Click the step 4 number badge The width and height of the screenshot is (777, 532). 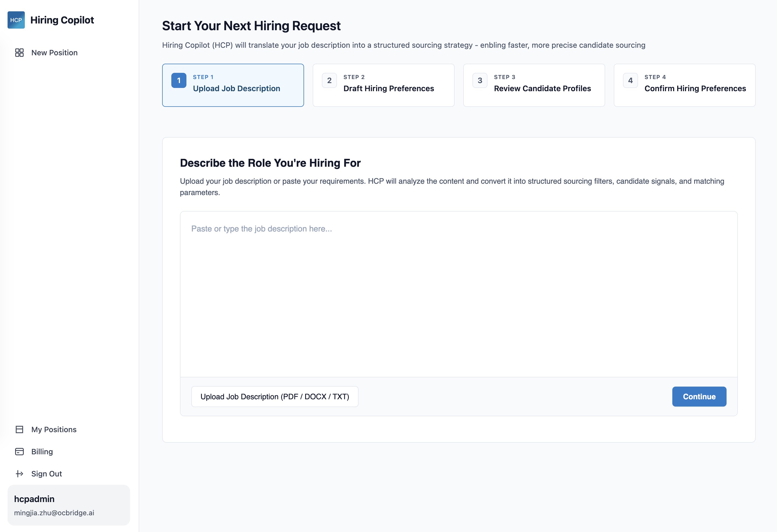click(630, 81)
